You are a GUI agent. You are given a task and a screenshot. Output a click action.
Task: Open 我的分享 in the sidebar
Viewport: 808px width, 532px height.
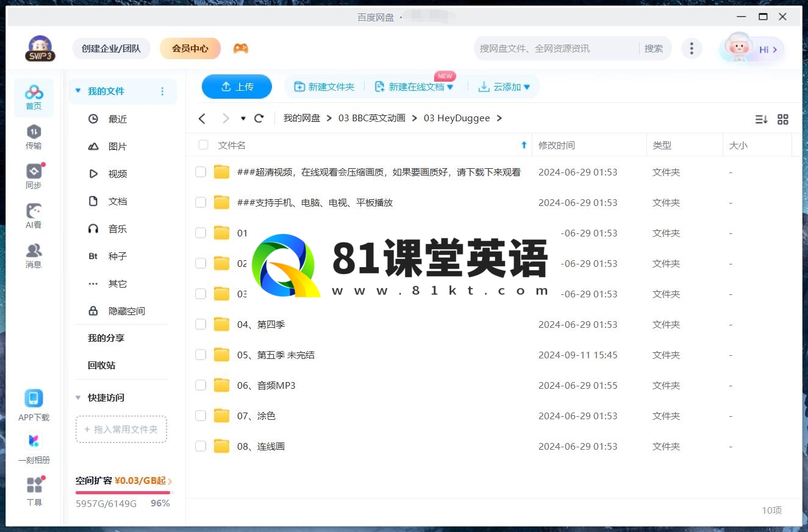106,338
